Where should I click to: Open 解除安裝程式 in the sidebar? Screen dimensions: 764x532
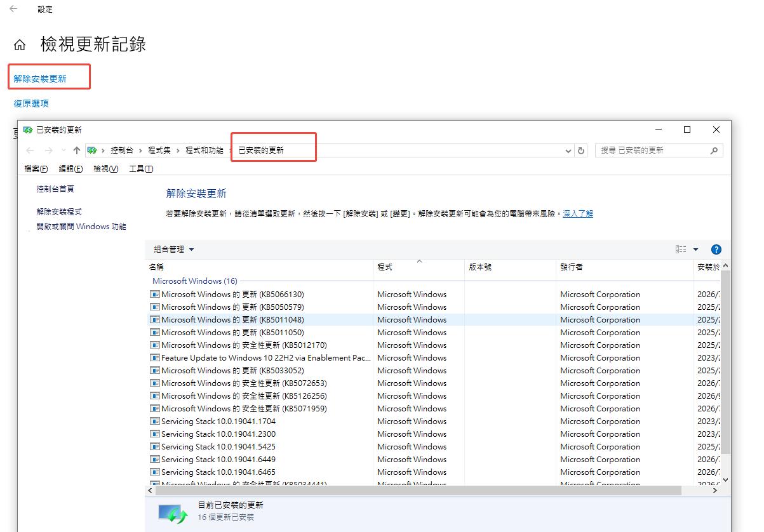click(59, 212)
